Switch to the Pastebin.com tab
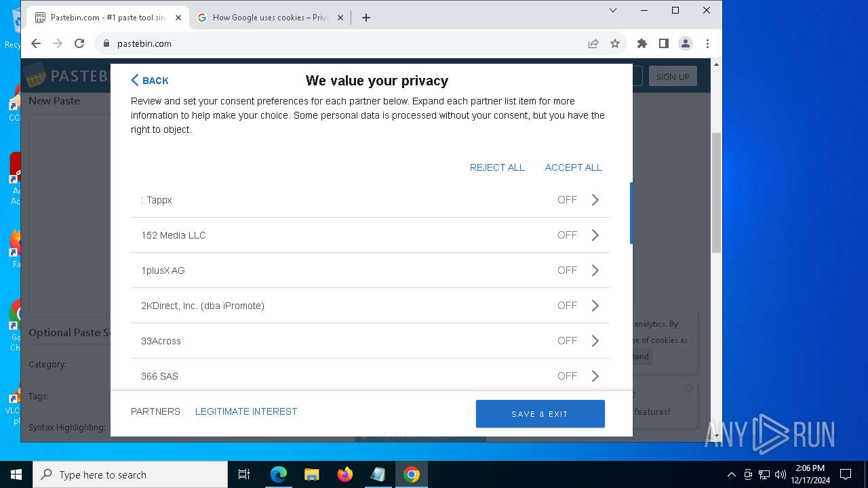The width and height of the screenshot is (868, 488). [108, 18]
